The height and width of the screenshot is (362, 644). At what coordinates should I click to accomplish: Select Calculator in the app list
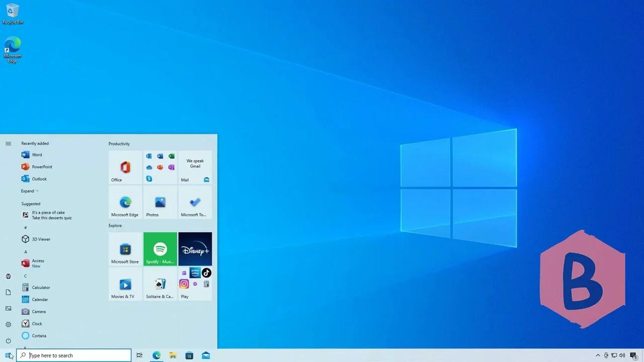[41, 288]
